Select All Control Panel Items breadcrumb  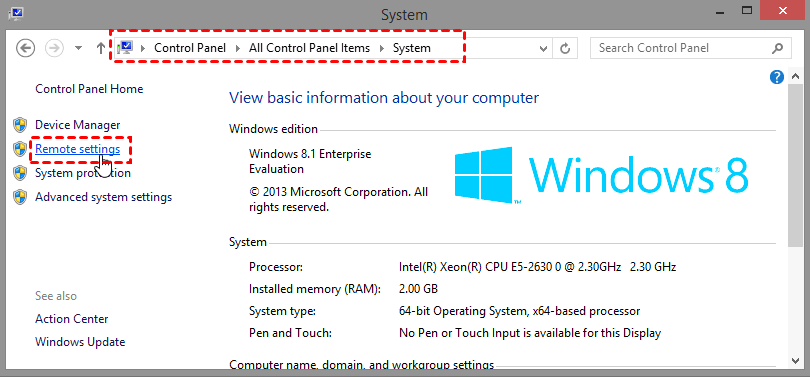[x=309, y=48]
